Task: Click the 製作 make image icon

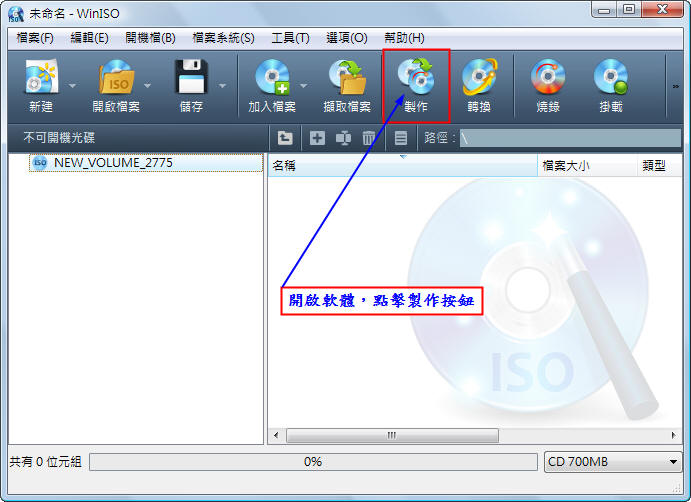Action: [416, 76]
